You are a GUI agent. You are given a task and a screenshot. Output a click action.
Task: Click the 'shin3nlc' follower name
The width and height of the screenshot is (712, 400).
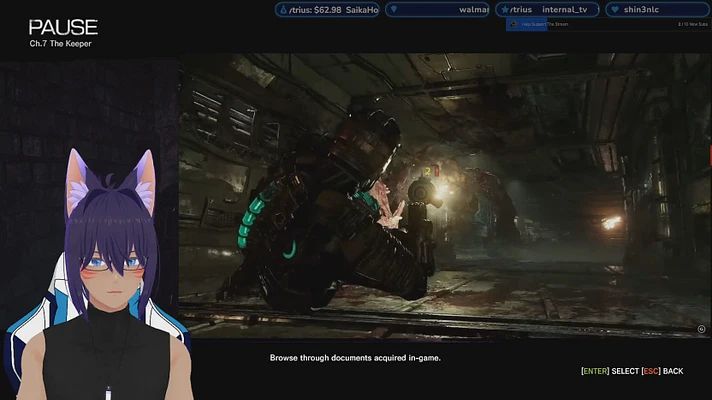[641, 10]
